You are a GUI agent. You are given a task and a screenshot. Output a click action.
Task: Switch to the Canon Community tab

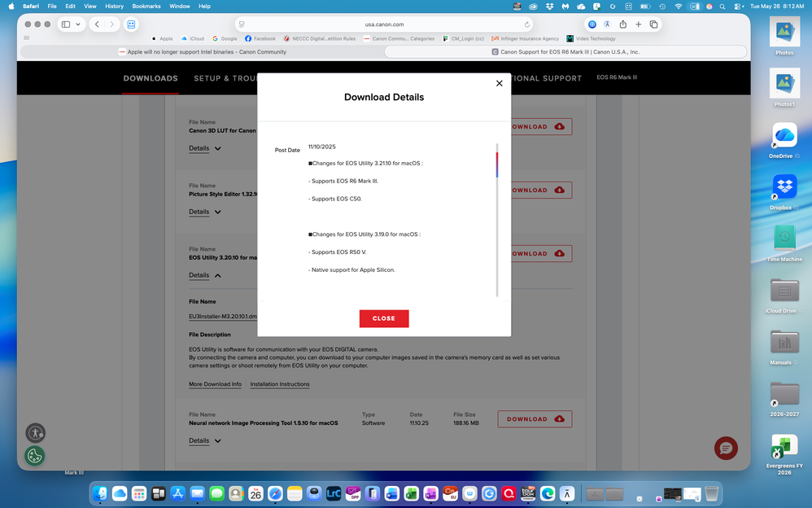tap(202, 52)
